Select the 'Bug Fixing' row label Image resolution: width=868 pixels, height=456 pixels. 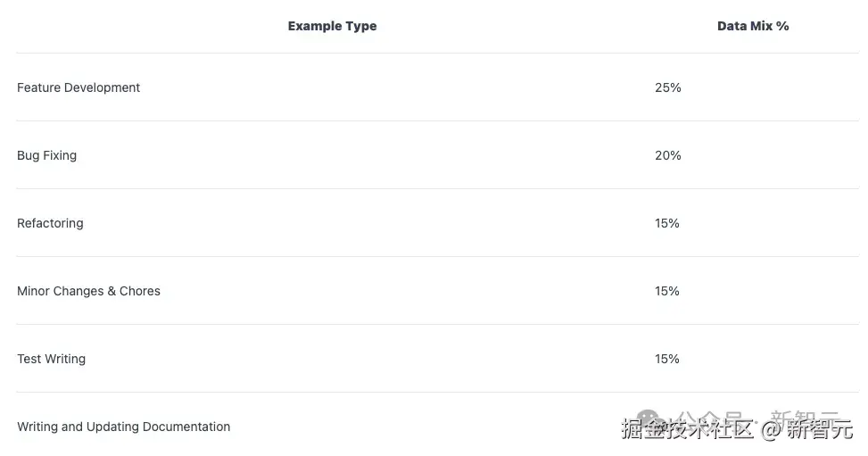point(46,155)
